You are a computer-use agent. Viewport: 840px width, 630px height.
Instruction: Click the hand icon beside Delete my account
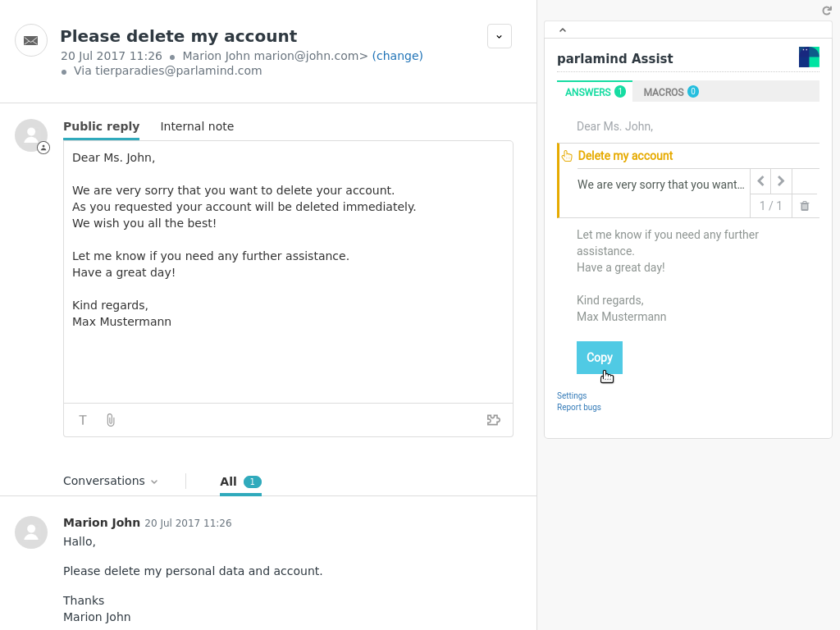[x=567, y=156]
